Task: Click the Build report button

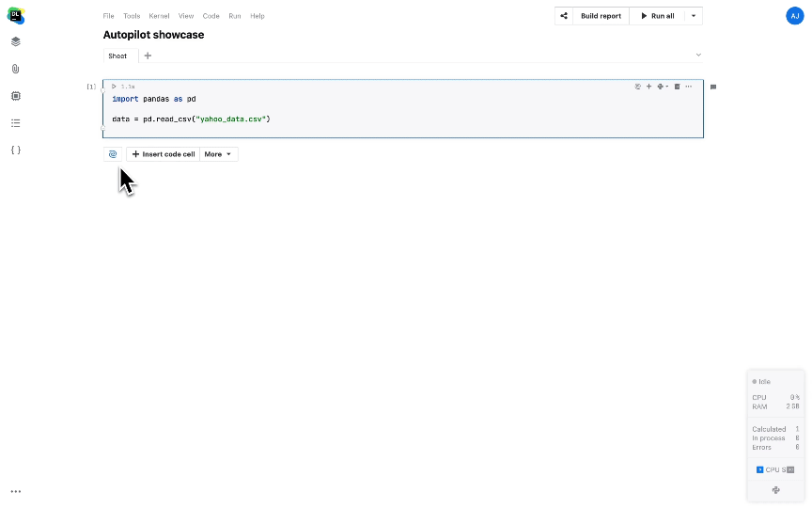Action: (x=601, y=16)
